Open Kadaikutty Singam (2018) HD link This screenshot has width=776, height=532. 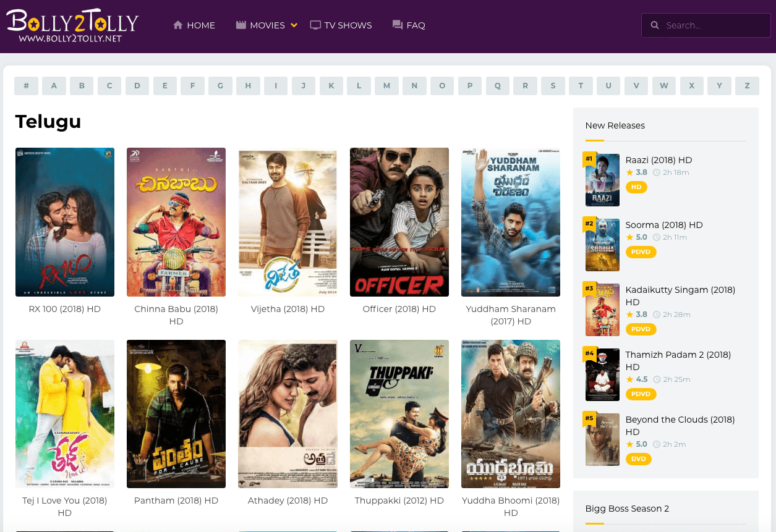680,296
